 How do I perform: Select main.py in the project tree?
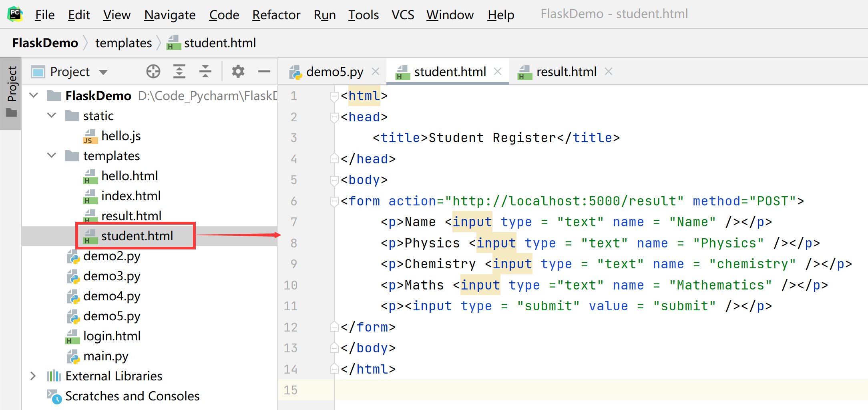106,356
